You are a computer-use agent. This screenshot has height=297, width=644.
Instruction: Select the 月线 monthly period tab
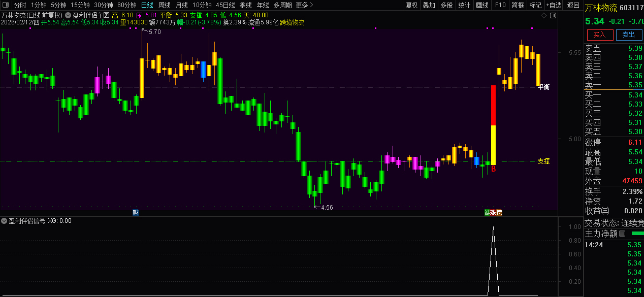[182, 5]
